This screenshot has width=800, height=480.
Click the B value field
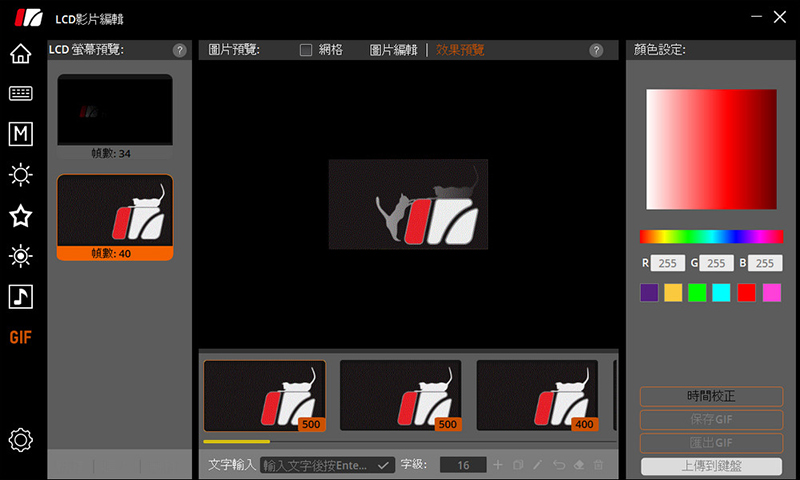765,263
